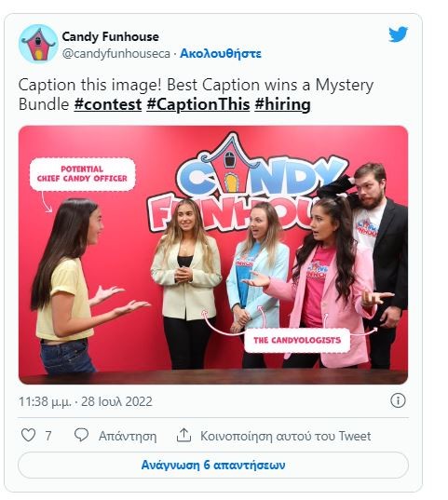Open the #CaptionThis hashtag
This screenshot has height=500, width=448.
click(197, 104)
